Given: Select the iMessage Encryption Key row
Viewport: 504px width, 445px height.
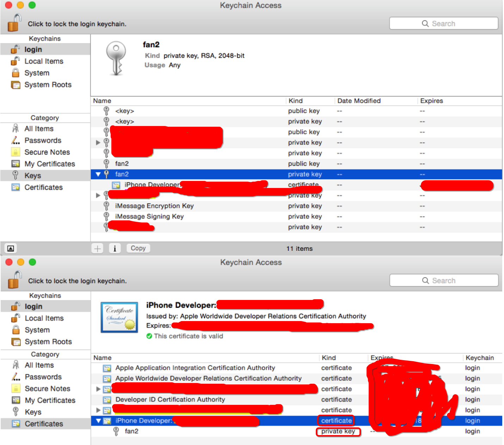Looking at the screenshot, I should (x=296, y=206).
